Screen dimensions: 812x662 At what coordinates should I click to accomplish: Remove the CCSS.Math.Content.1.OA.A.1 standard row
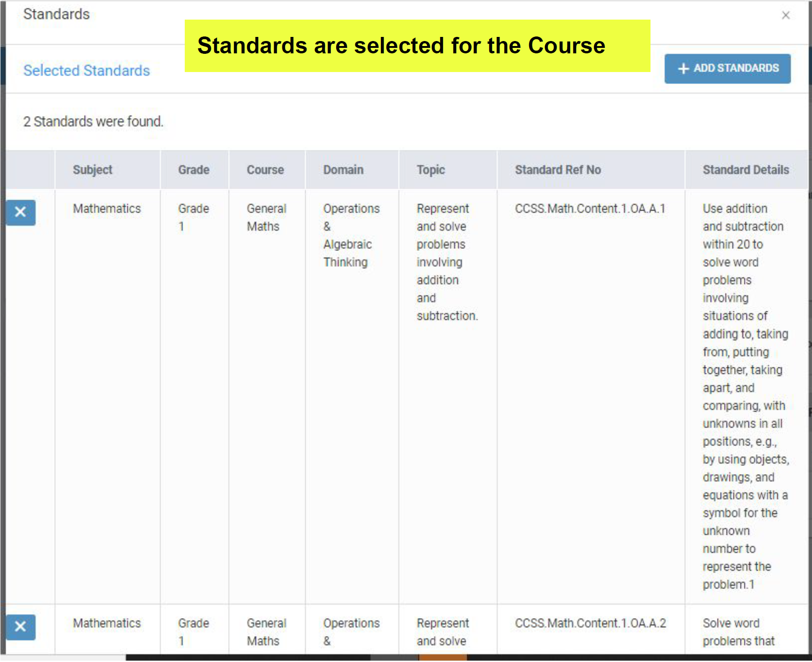tap(21, 212)
